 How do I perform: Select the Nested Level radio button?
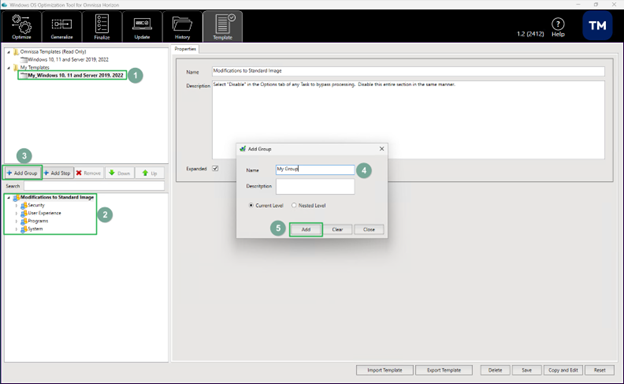294,205
